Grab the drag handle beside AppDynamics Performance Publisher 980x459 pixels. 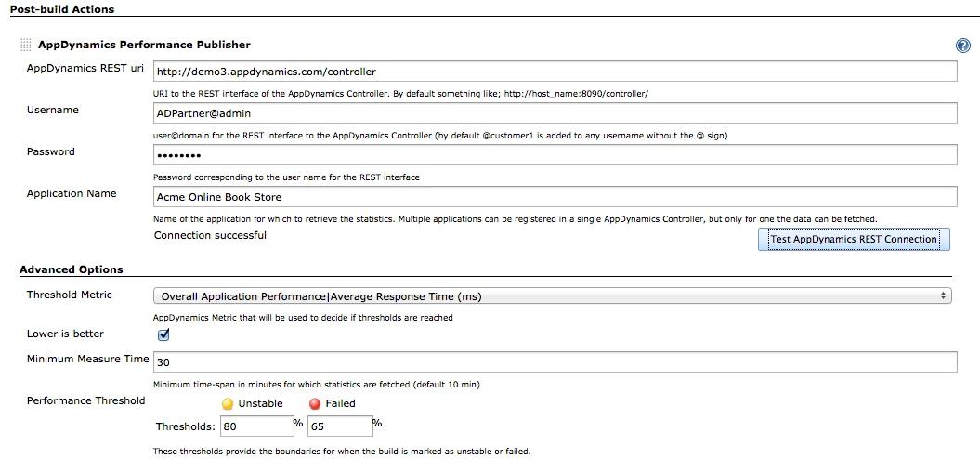[26, 45]
